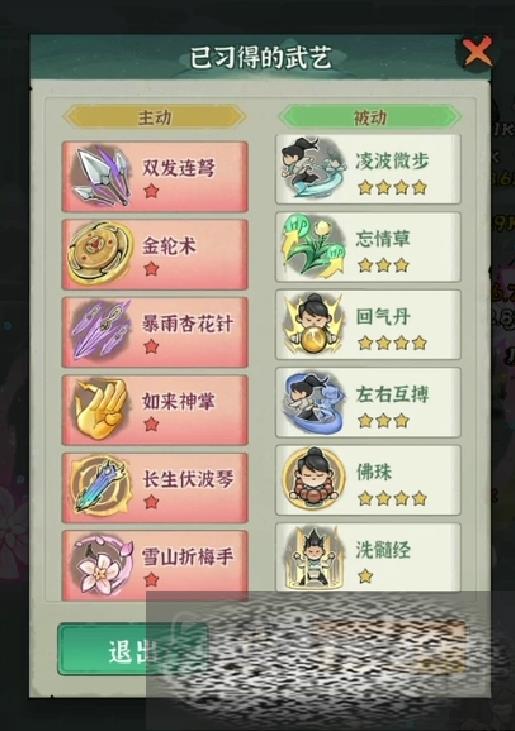Tap the 雪山折梅手 plum blossom icon

pos(102,565)
